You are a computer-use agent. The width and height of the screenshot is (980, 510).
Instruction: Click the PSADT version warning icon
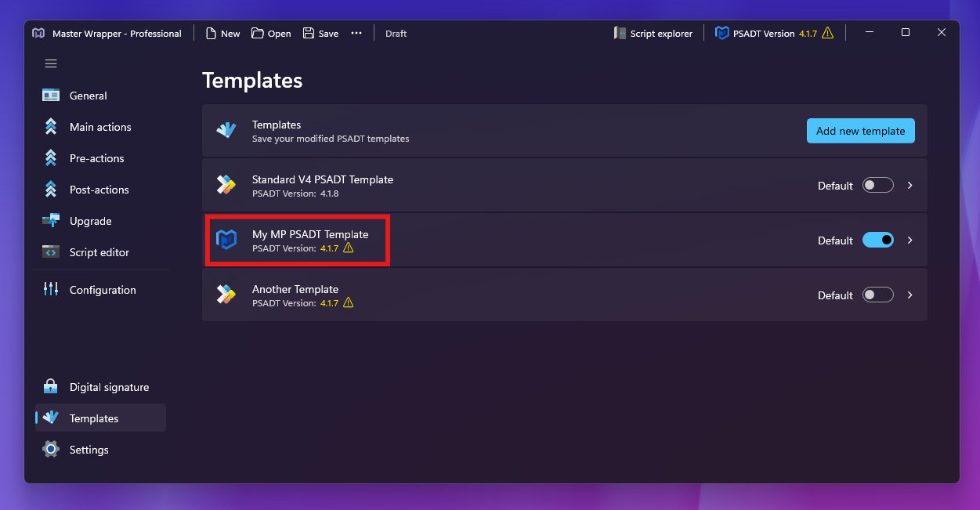coord(827,33)
